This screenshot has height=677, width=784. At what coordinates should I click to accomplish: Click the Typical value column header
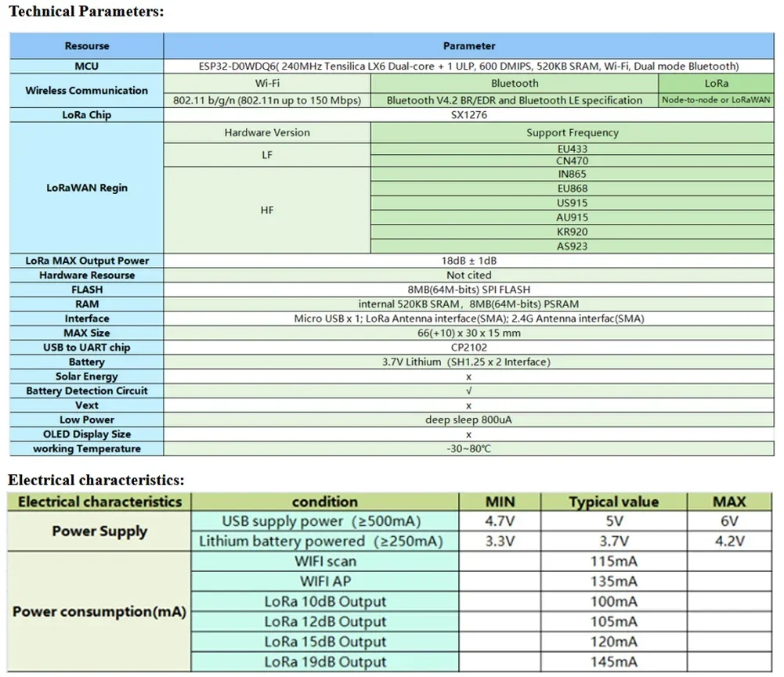click(613, 502)
